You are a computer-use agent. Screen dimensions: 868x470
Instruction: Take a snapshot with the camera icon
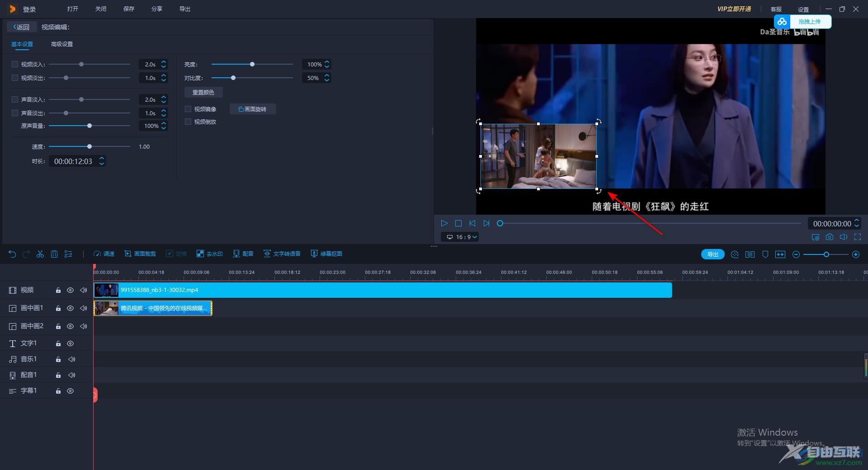[x=830, y=237]
